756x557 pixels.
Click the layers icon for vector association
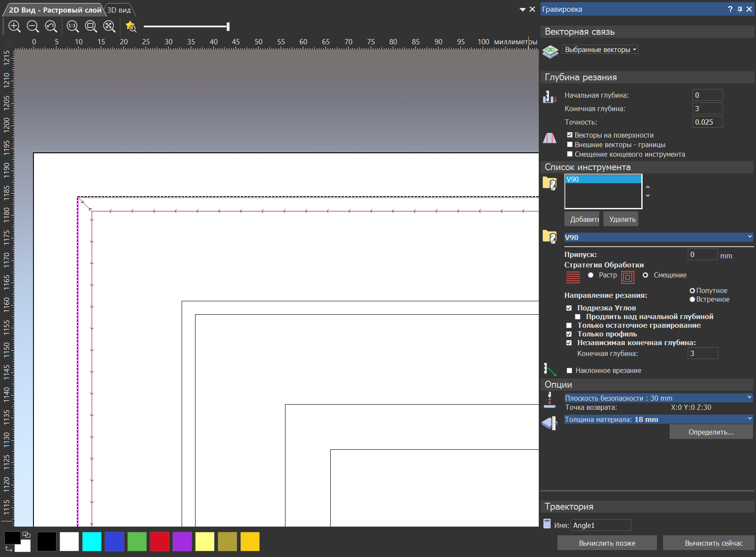pos(550,52)
